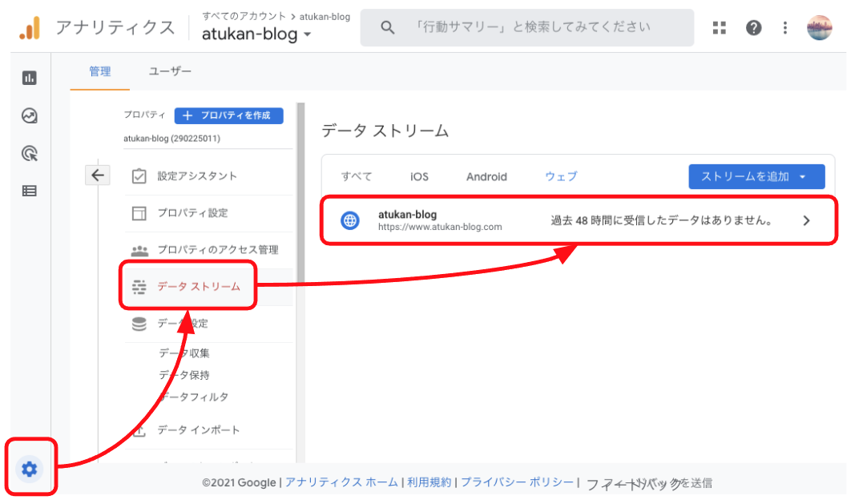Open the Configure table icon in sidebar

click(x=30, y=191)
